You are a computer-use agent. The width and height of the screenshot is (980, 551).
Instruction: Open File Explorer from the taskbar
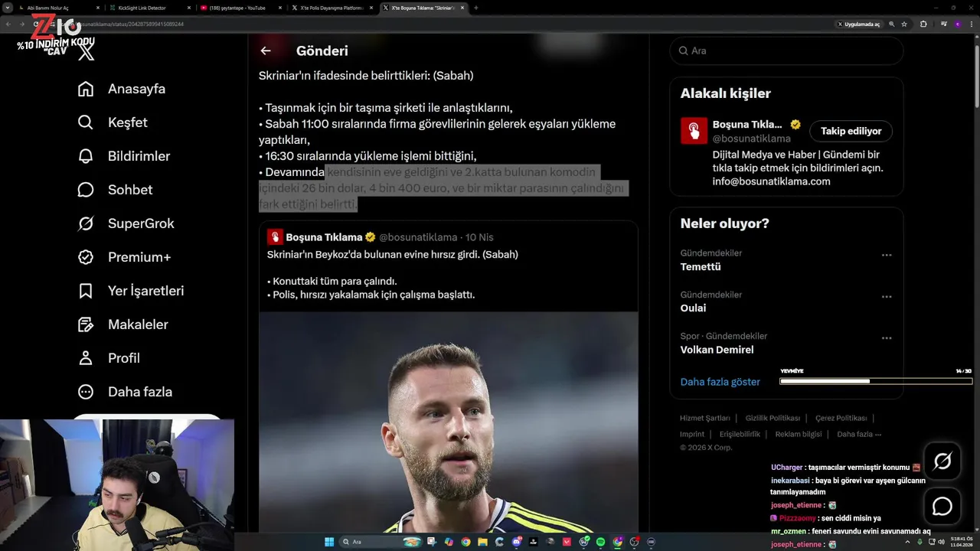pos(482,542)
